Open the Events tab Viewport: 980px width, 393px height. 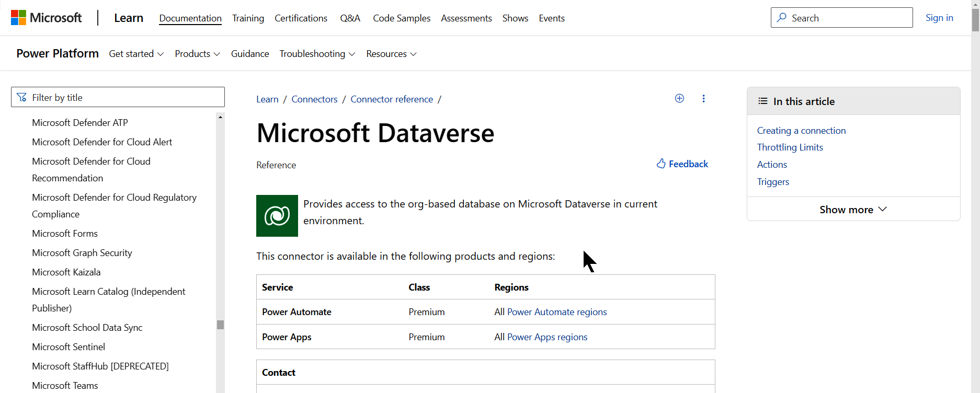point(552,18)
